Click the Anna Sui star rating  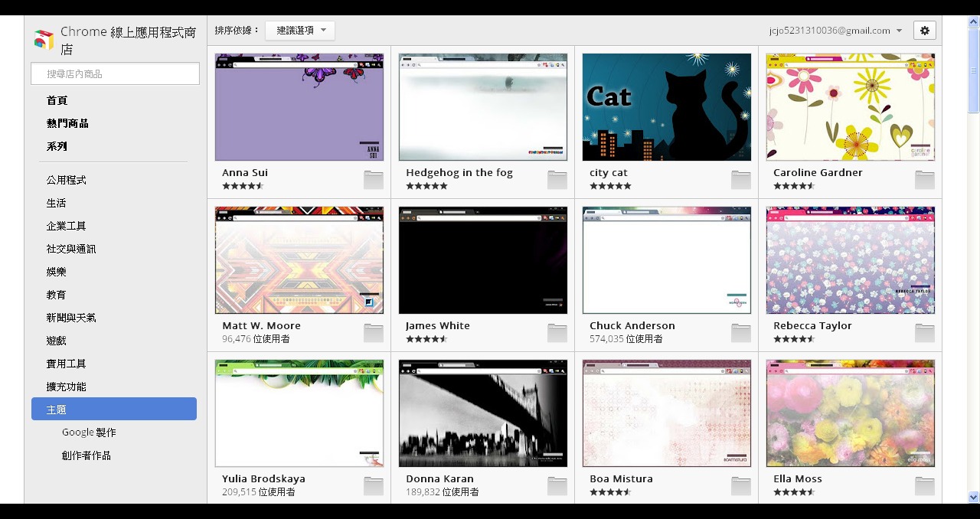pyautogui.click(x=243, y=186)
